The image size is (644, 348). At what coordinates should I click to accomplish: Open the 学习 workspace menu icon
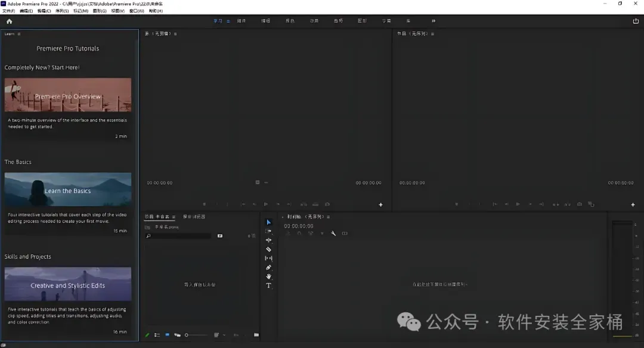click(228, 21)
